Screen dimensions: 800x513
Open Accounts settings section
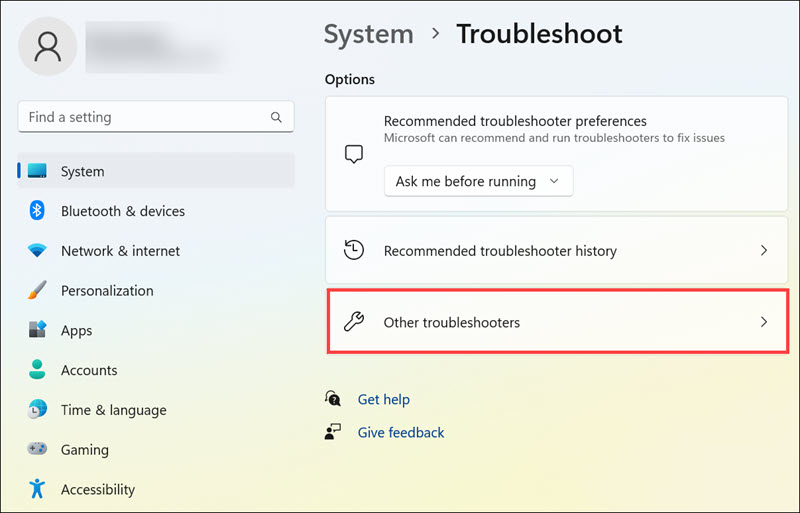pos(89,370)
